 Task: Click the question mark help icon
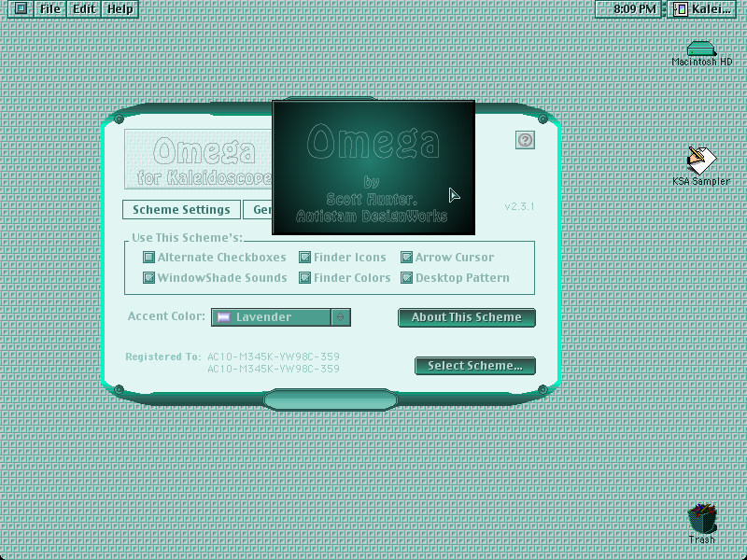tap(525, 140)
